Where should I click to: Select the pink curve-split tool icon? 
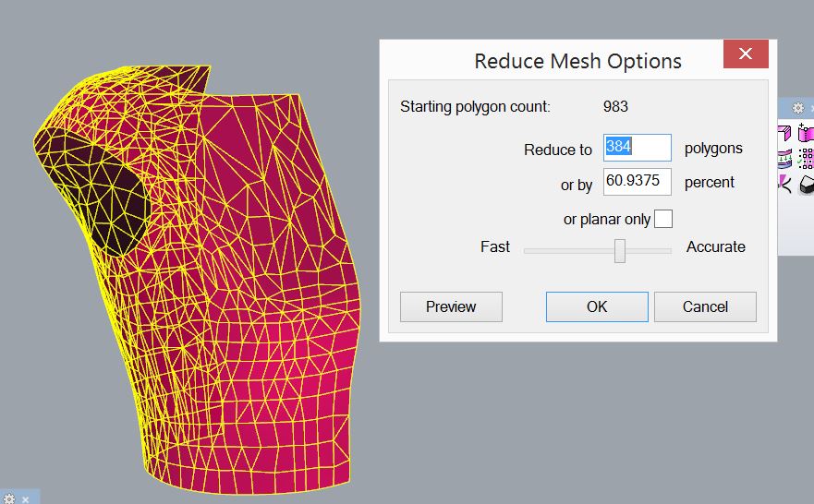pos(784,183)
